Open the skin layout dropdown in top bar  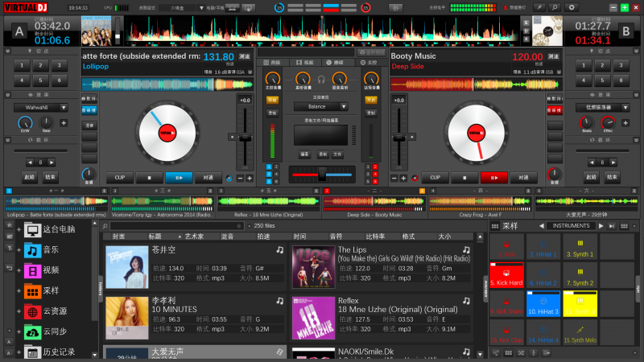click(x=201, y=8)
